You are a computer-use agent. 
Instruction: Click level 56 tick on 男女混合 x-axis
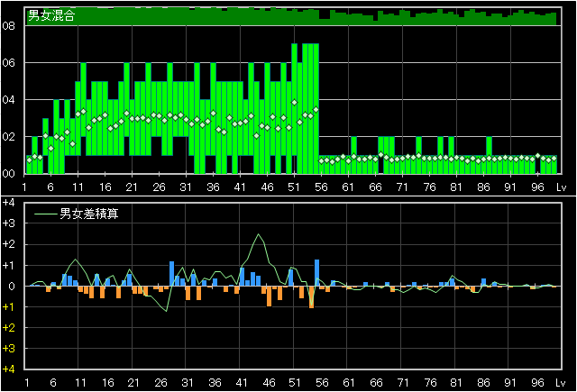(x=321, y=187)
